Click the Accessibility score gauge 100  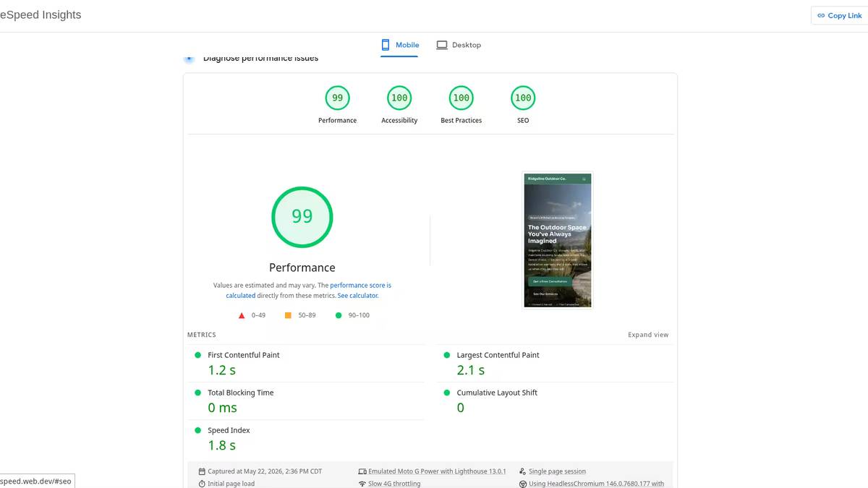(399, 98)
